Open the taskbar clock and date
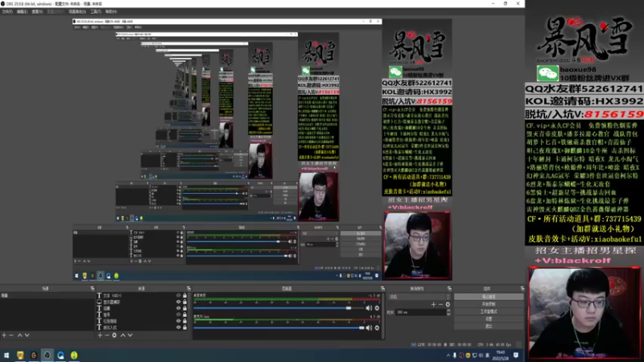Image resolution: width=644 pixels, height=362 pixels. [501, 356]
